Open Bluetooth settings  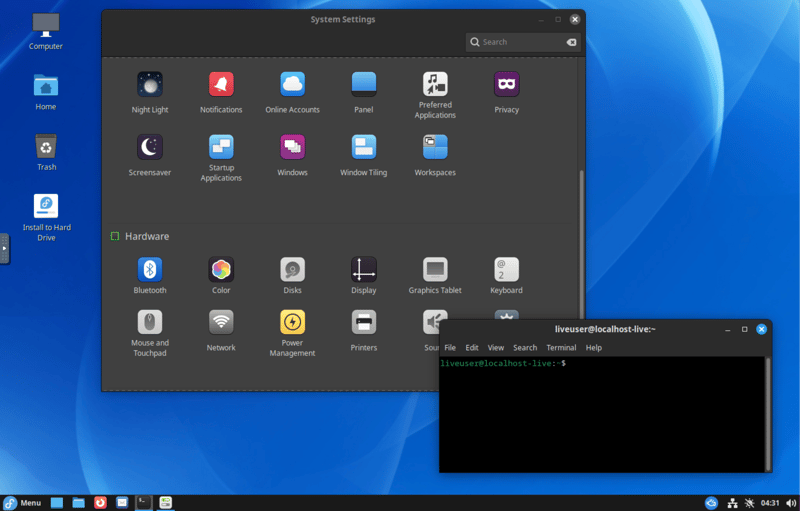click(149, 270)
